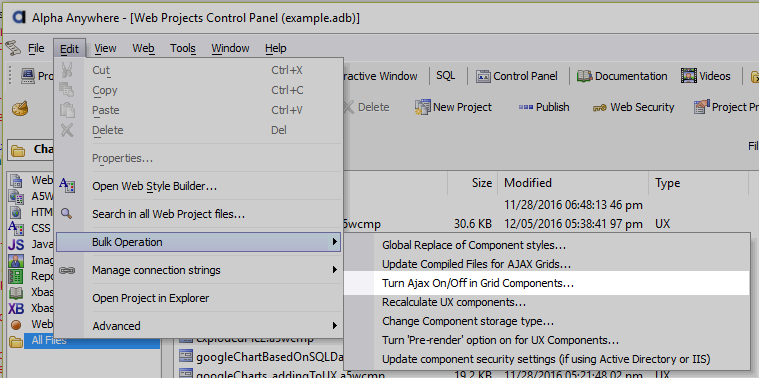Viewport: 759px width, 378px height.
Task: Click the New Project icon
Action: 422,107
